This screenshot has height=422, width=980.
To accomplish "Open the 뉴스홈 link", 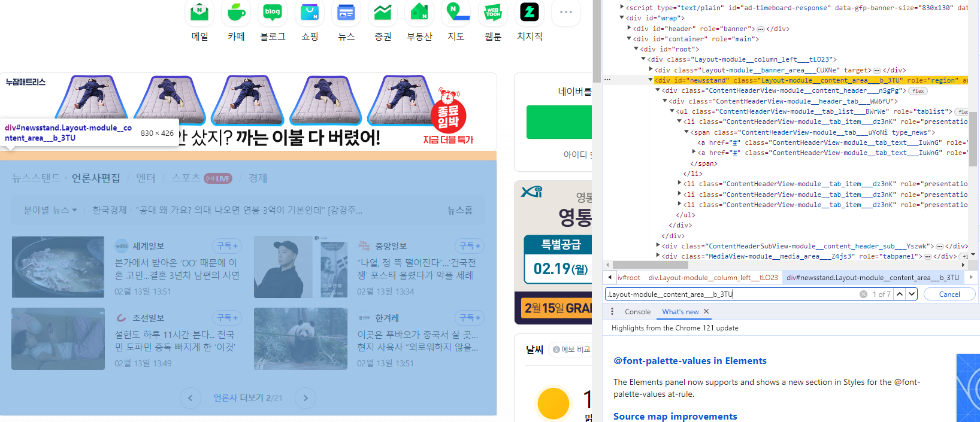I will click(460, 210).
